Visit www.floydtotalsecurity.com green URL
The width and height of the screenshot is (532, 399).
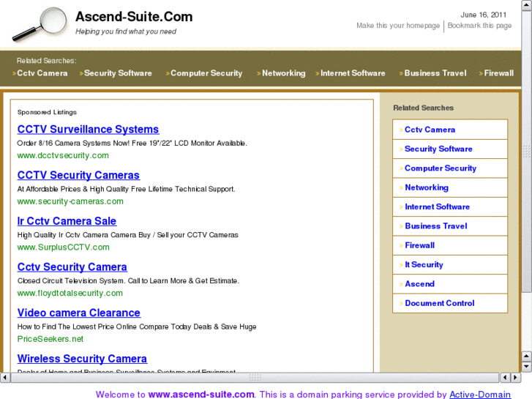pyautogui.click(x=70, y=293)
